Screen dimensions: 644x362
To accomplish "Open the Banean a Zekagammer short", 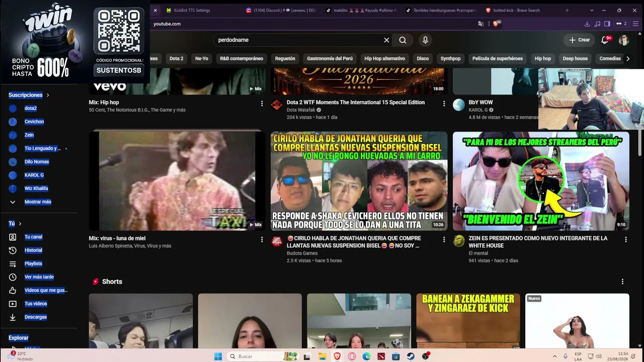I will (x=468, y=321).
